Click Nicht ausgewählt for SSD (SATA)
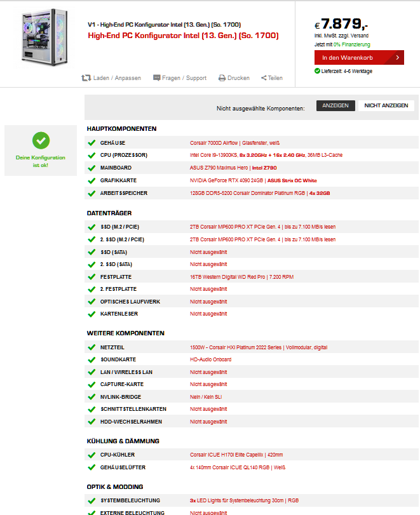The height and width of the screenshot is (515, 420). pos(208,252)
